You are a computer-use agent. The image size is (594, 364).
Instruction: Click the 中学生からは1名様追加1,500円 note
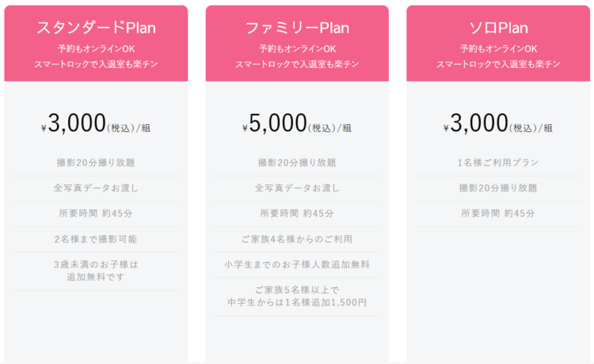tap(297, 302)
